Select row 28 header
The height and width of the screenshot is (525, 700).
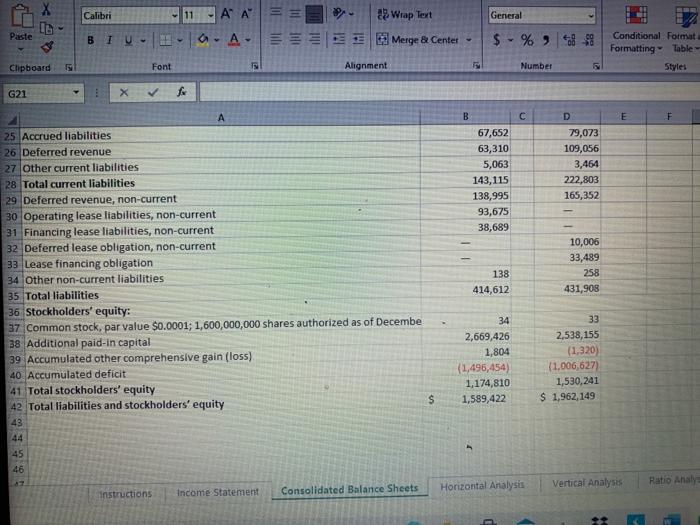tap(11, 184)
